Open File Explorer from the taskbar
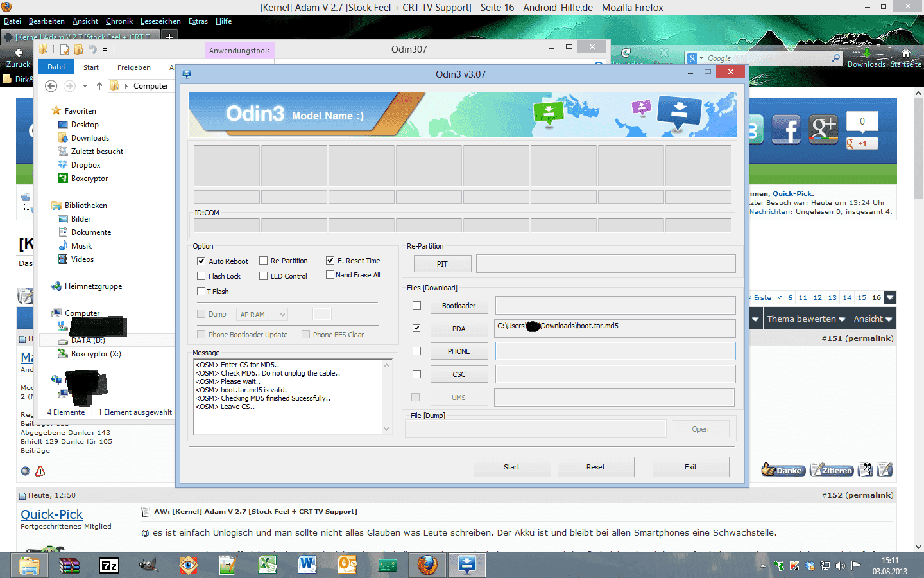Viewport: 924px width, 578px height. (x=30, y=565)
